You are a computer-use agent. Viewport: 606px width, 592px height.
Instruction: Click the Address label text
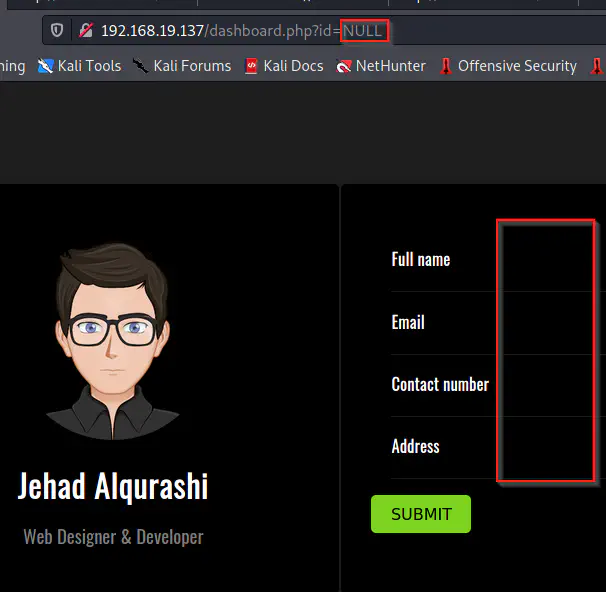[415, 447]
